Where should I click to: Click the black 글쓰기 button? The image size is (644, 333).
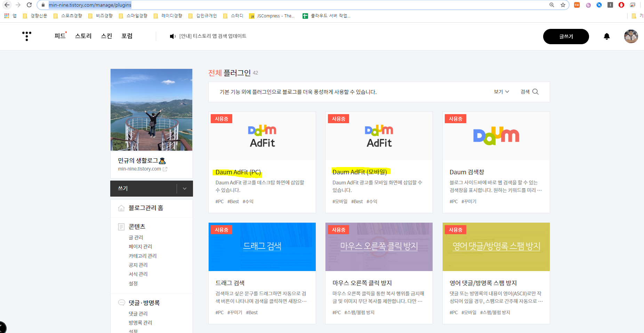[x=566, y=37]
